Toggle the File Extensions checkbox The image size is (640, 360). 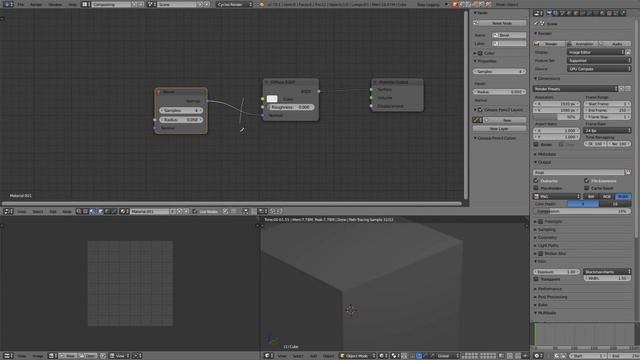pos(587,181)
